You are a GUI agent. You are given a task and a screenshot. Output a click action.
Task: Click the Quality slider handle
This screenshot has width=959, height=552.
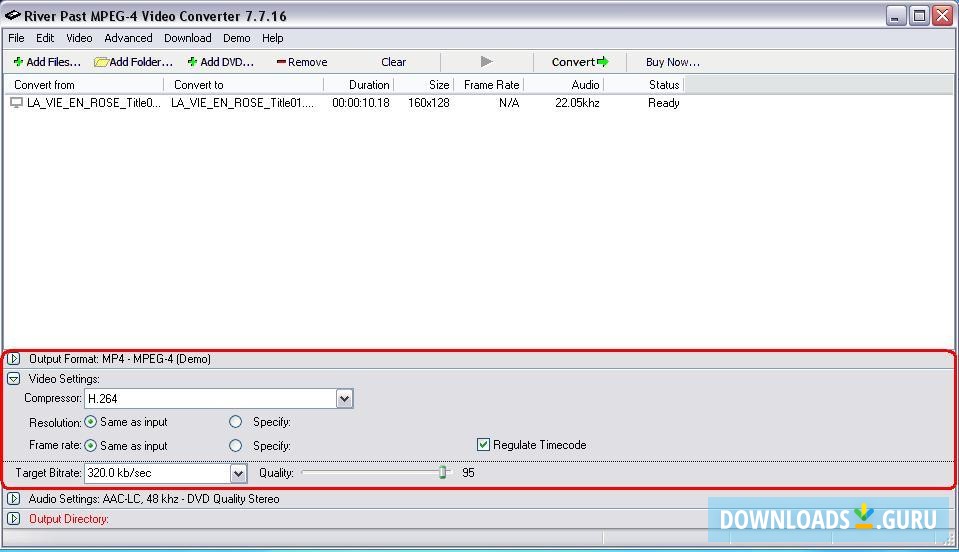(x=443, y=472)
